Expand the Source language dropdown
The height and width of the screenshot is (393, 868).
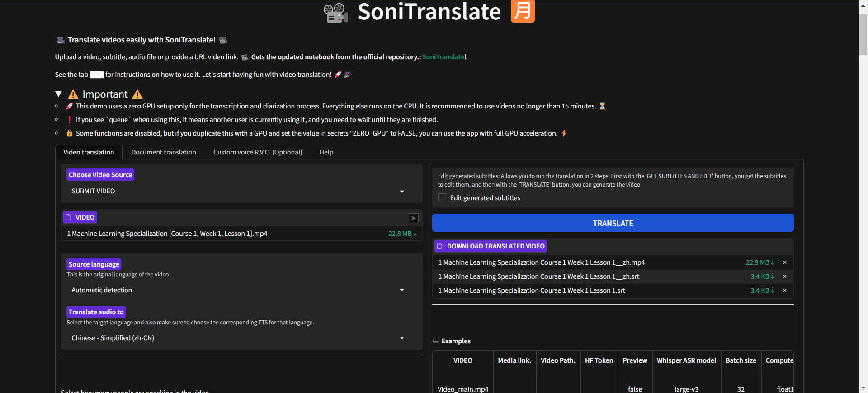401,290
